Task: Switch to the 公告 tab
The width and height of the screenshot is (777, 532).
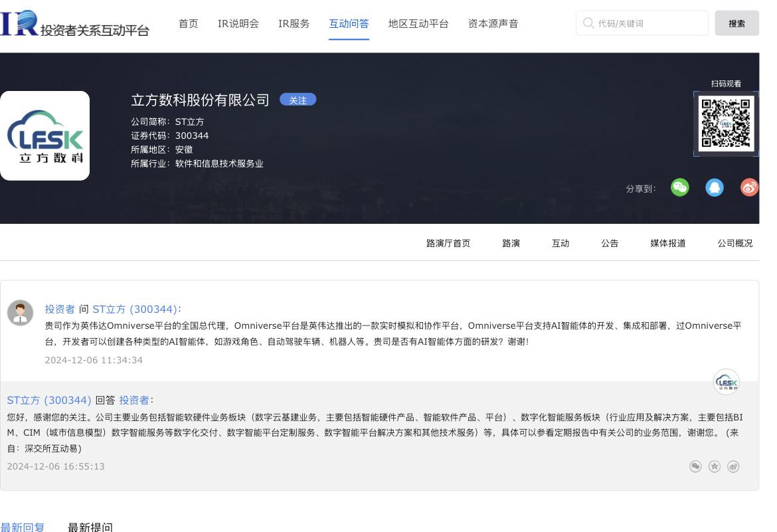Action: pyautogui.click(x=610, y=244)
